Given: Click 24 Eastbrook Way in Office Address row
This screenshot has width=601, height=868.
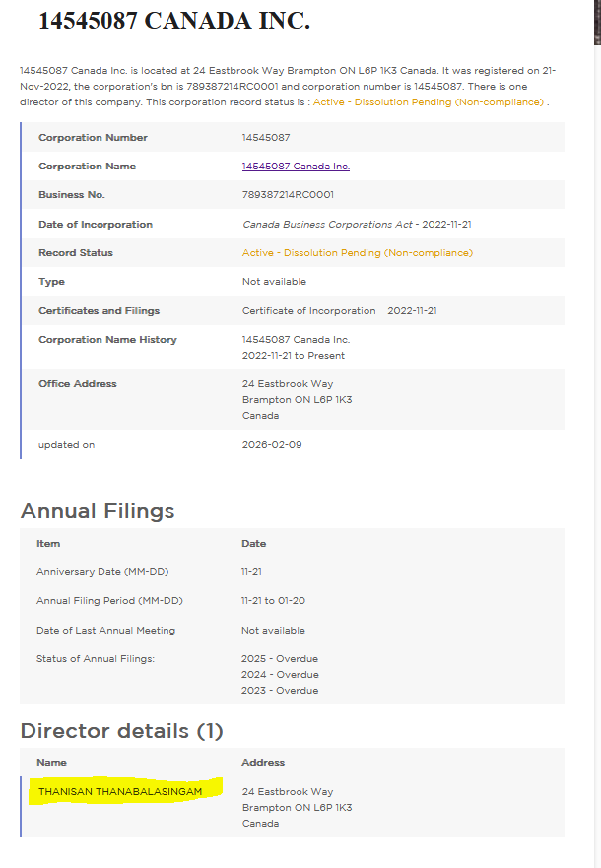Looking at the screenshot, I should click(x=288, y=384).
